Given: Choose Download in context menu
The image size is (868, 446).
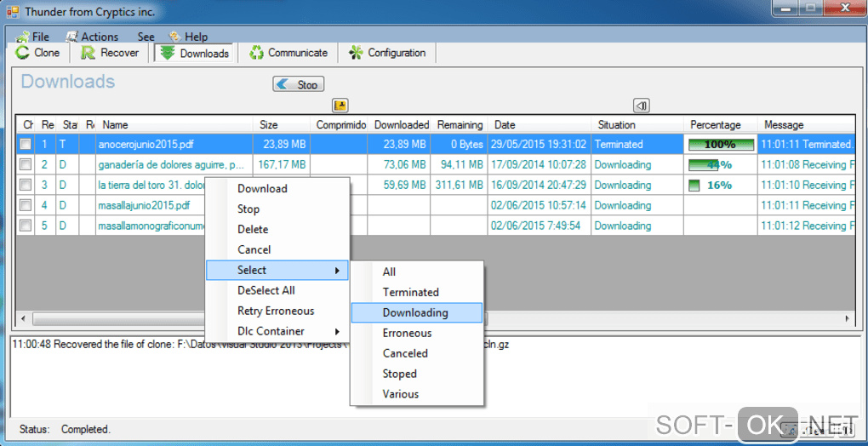Looking at the screenshot, I should pyautogui.click(x=277, y=189).
